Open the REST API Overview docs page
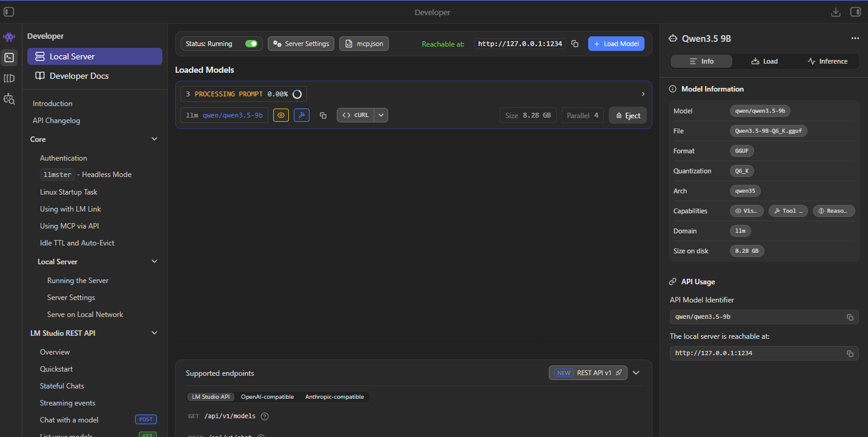 click(x=55, y=352)
